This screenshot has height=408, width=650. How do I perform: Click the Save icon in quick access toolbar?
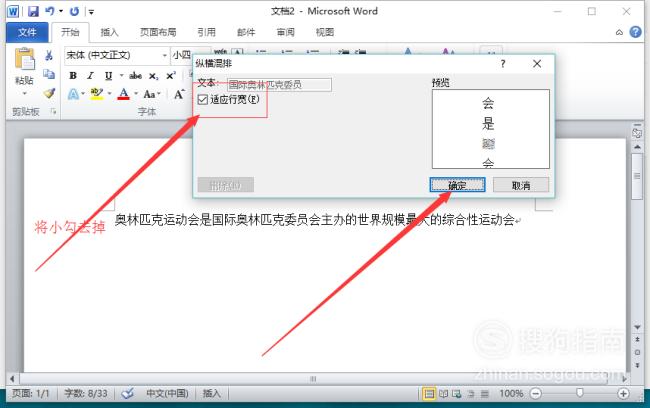tap(33, 11)
